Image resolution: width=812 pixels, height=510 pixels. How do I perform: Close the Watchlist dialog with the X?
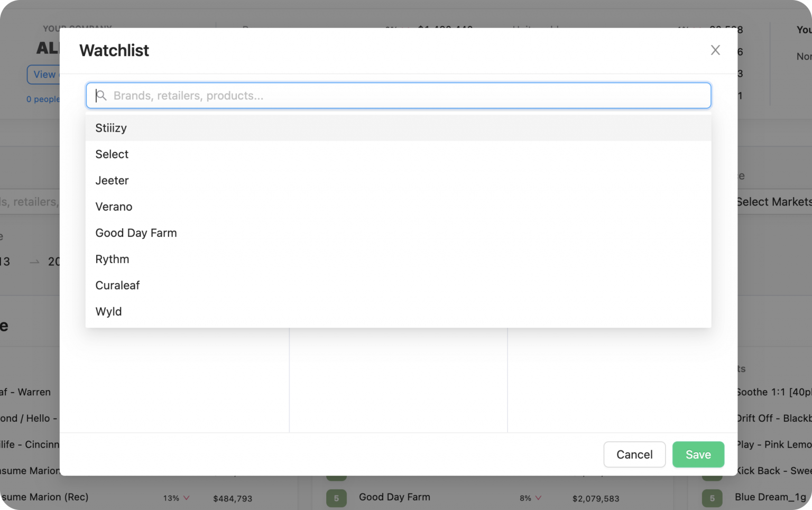pyautogui.click(x=715, y=50)
